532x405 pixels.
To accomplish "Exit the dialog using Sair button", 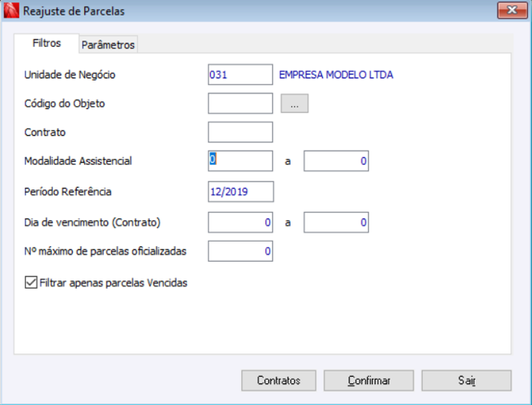I will click(x=466, y=380).
